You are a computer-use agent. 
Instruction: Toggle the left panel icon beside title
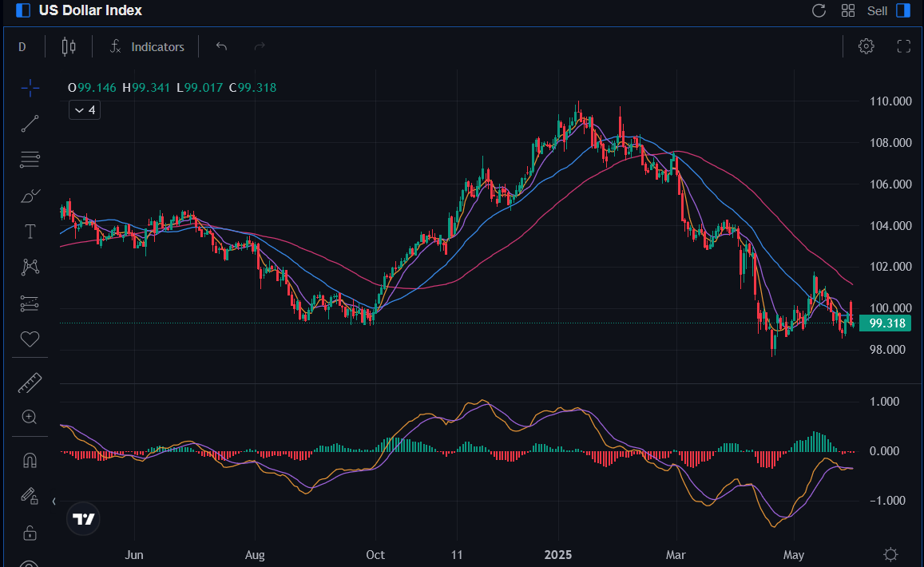tap(23, 10)
